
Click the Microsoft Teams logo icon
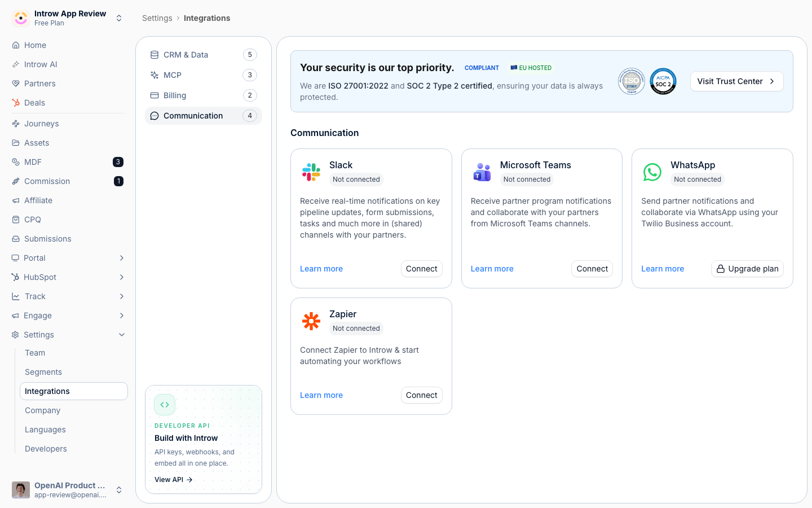(482, 172)
